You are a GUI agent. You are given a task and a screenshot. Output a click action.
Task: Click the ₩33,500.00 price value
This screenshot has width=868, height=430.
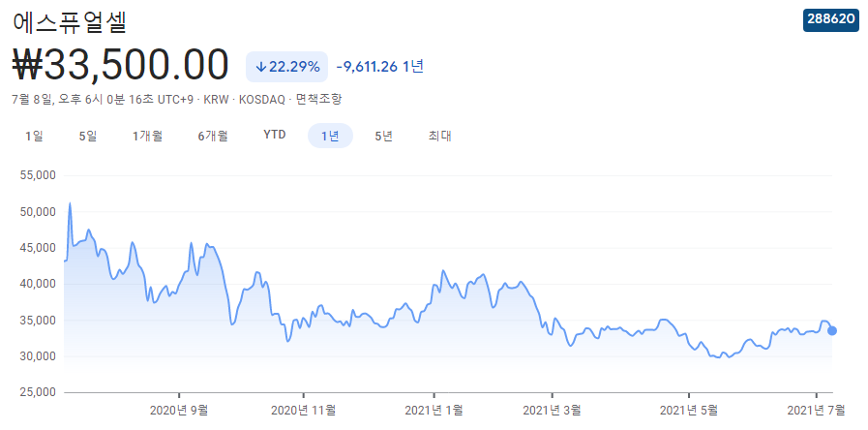pos(120,66)
